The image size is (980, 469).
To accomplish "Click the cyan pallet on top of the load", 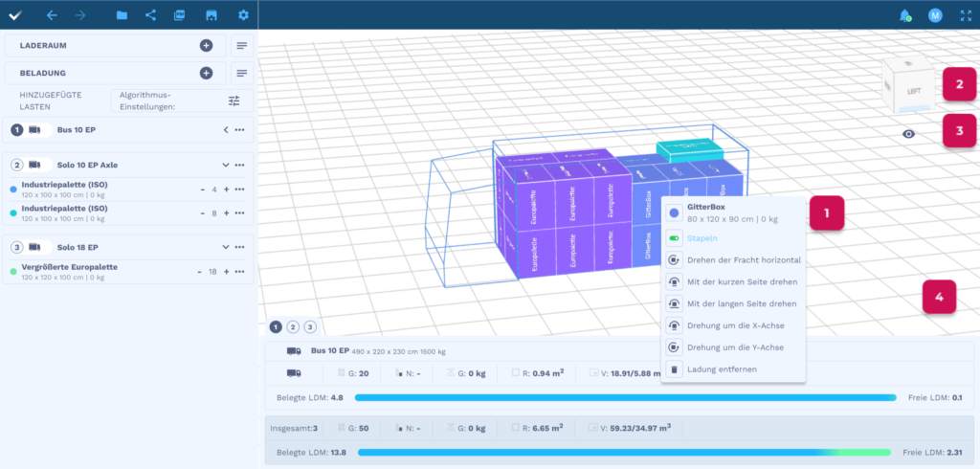I will pyautogui.click(x=689, y=150).
